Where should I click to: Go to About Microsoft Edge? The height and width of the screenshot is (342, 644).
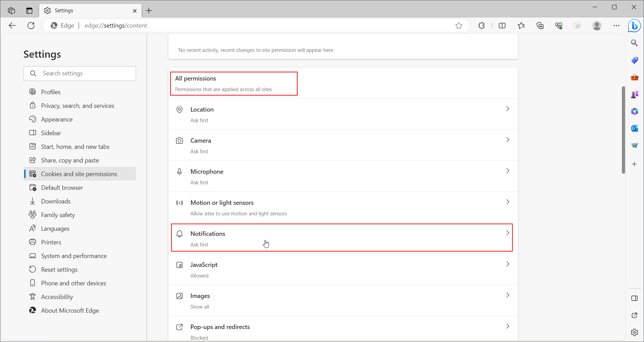70,311
